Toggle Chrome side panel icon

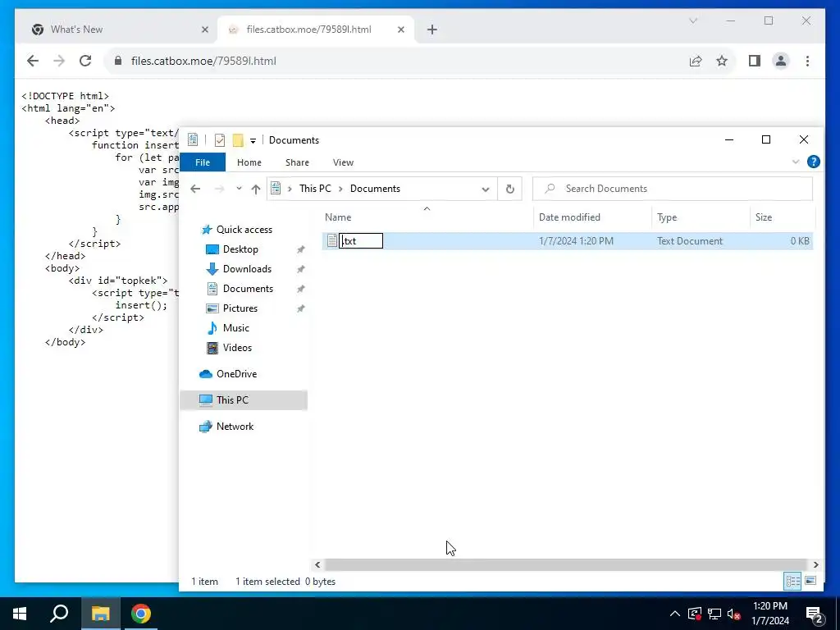(755, 61)
